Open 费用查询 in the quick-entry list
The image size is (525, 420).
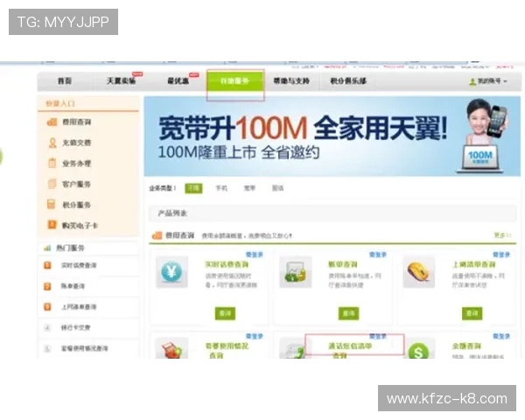click(77, 122)
